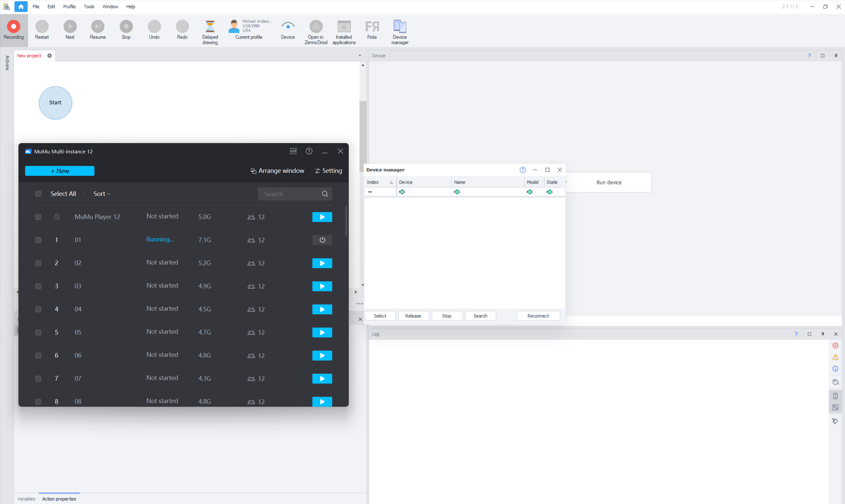Click the ADB icon in MuMu window
Viewport: 845px width, 504px height.
[293, 151]
